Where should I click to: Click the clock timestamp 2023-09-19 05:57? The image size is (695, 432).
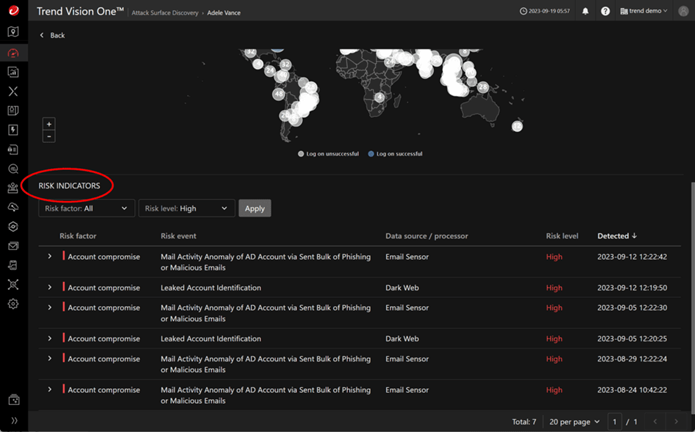point(545,11)
